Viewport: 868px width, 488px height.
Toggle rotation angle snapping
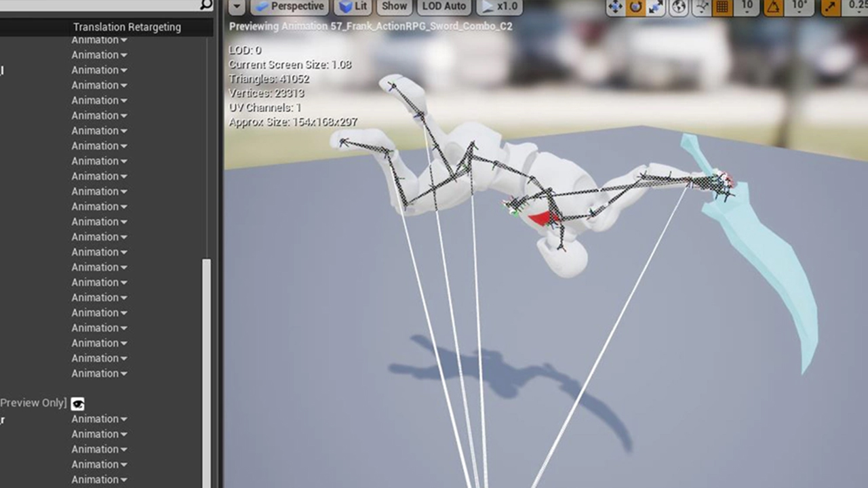pos(773,7)
